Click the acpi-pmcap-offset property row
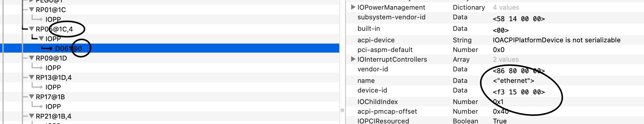The width and height of the screenshot is (644, 124). 387,112
